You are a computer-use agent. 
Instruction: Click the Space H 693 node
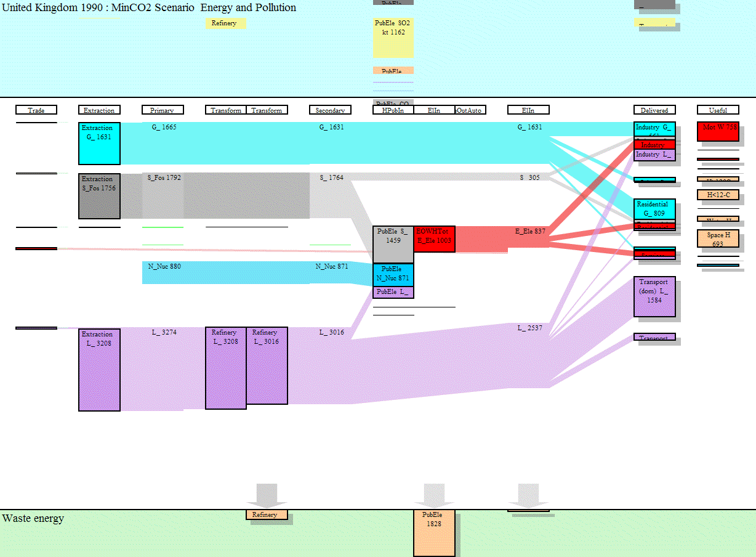click(718, 239)
